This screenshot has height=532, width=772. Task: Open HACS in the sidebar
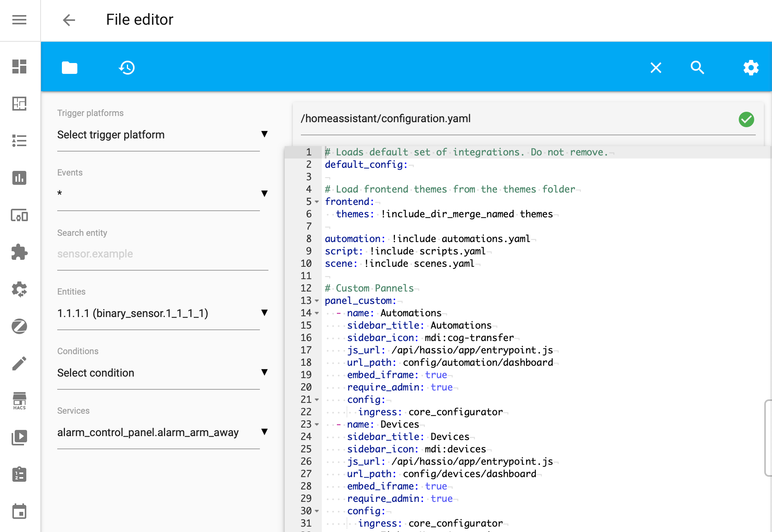[19, 401]
